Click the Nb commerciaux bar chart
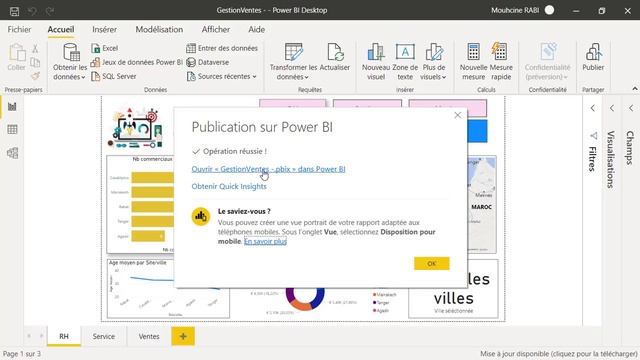Image resolution: width=640 pixels, height=360 pixels. click(140, 204)
